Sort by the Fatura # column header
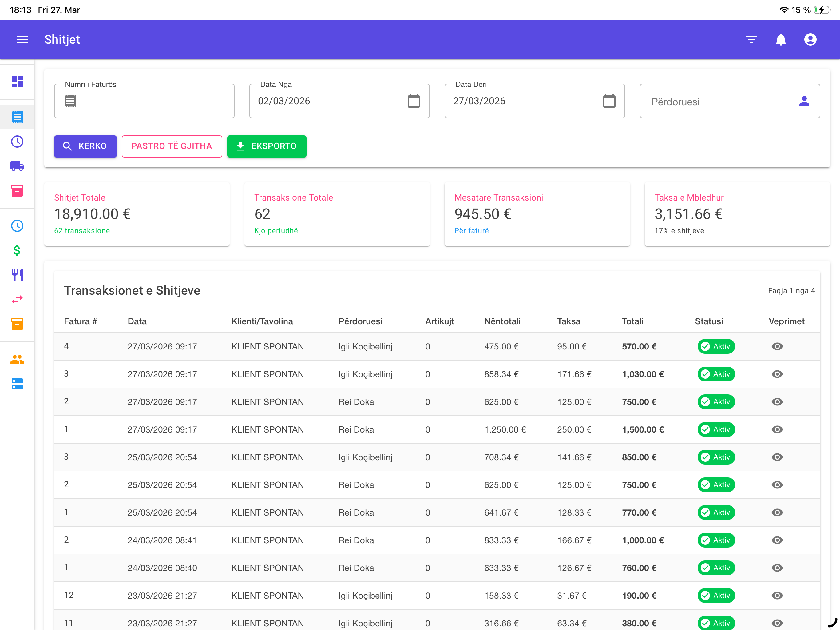Viewport: 840px width, 630px height. (81, 321)
